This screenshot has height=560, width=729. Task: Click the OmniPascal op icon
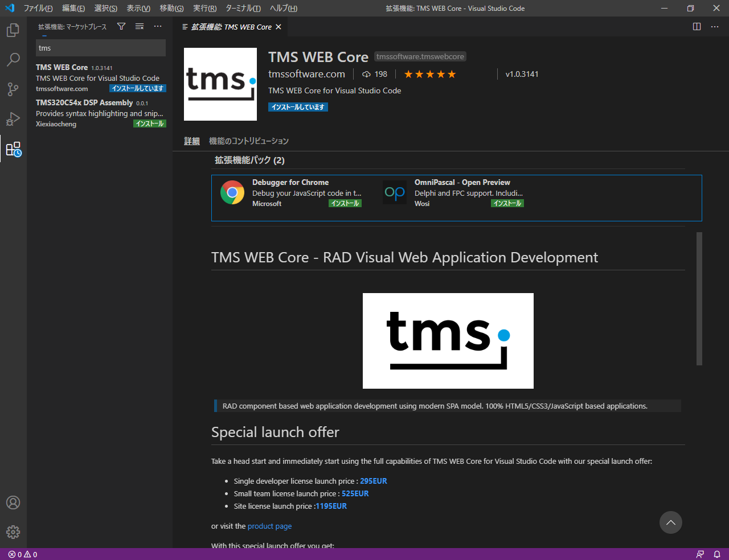tap(395, 192)
